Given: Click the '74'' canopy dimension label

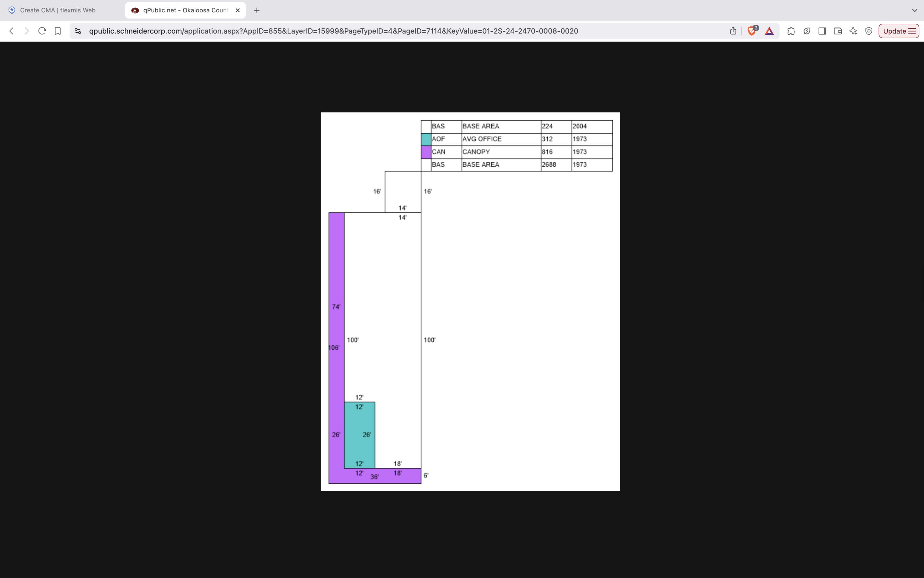Looking at the screenshot, I should pyautogui.click(x=336, y=307).
